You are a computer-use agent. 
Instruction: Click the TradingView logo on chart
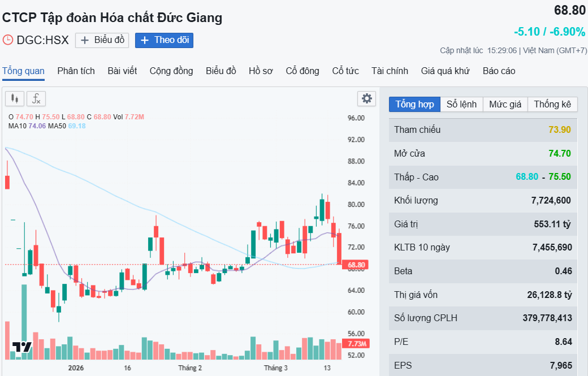pos(21,347)
